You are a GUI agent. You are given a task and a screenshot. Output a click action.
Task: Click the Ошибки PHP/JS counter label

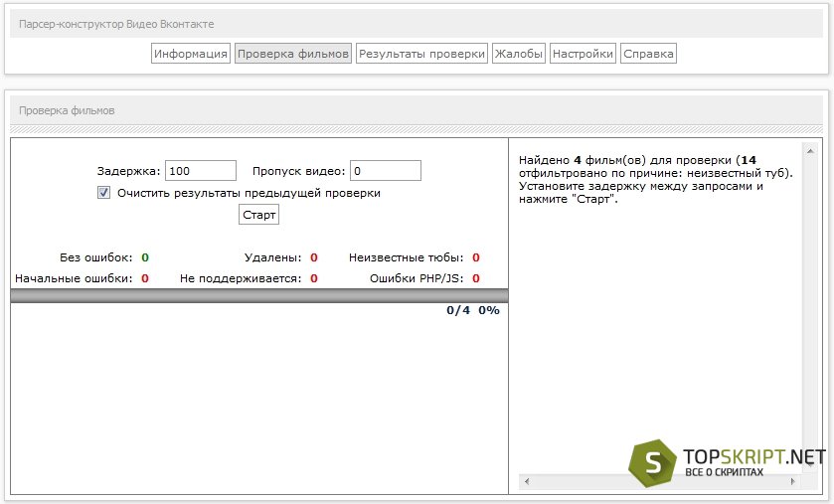click(x=417, y=278)
